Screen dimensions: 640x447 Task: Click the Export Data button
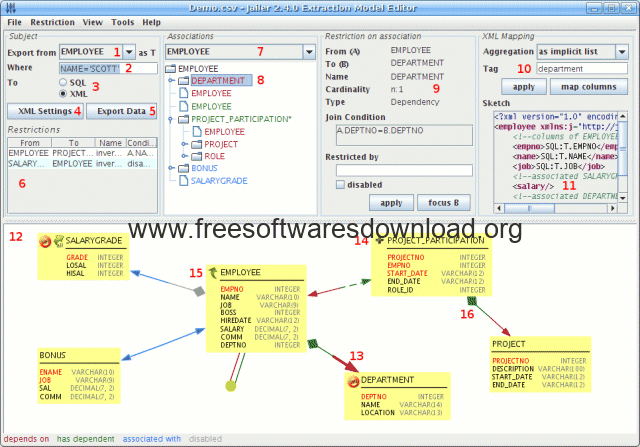click(122, 111)
